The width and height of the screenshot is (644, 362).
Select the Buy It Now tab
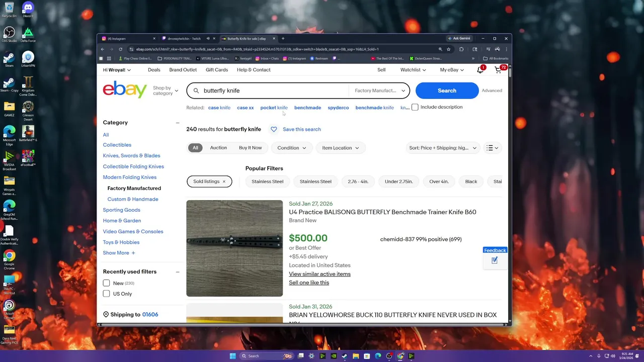(250, 148)
